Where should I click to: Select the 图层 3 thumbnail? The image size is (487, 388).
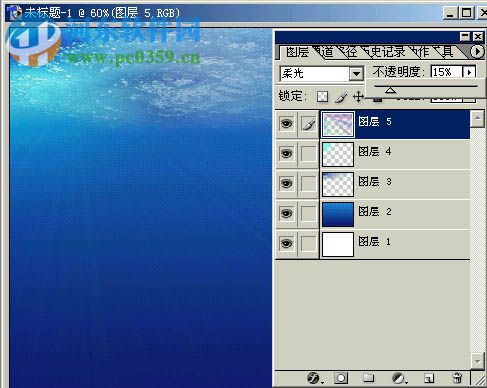[x=337, y=184]
